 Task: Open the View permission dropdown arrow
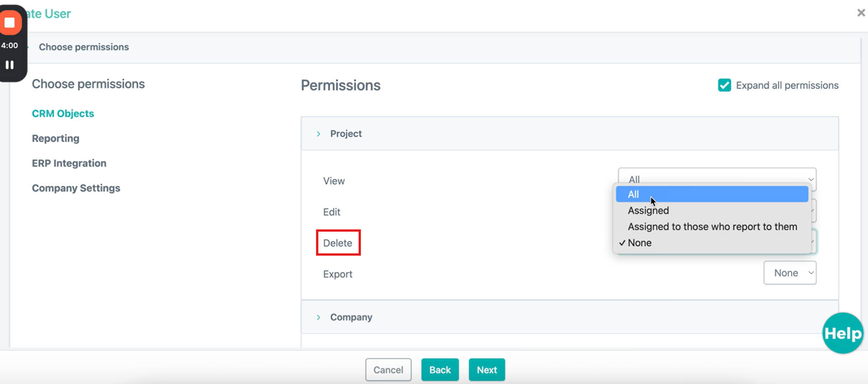coord(811,180)
